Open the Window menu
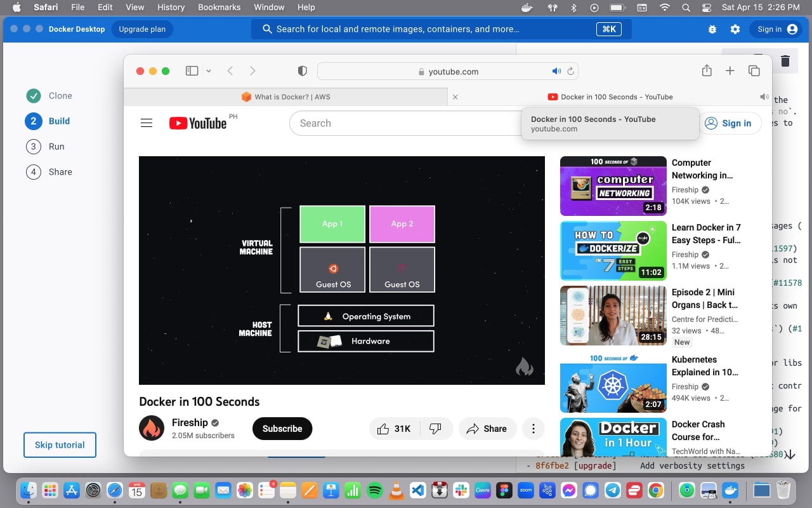 (269, 8)
